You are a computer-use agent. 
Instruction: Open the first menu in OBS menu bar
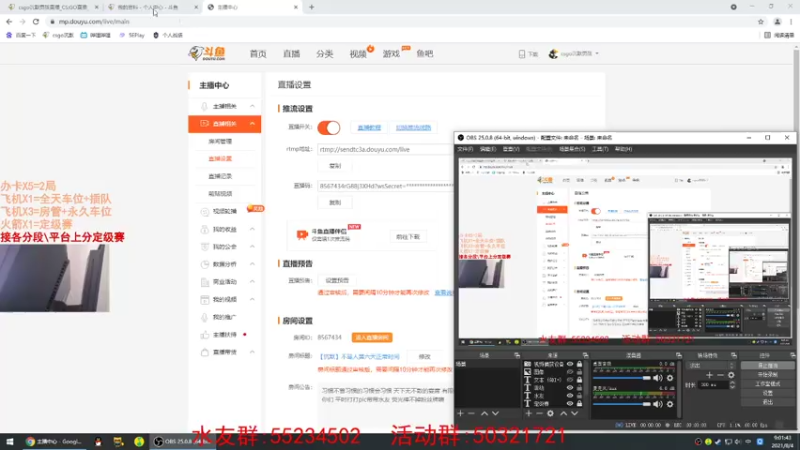point(465,149)
